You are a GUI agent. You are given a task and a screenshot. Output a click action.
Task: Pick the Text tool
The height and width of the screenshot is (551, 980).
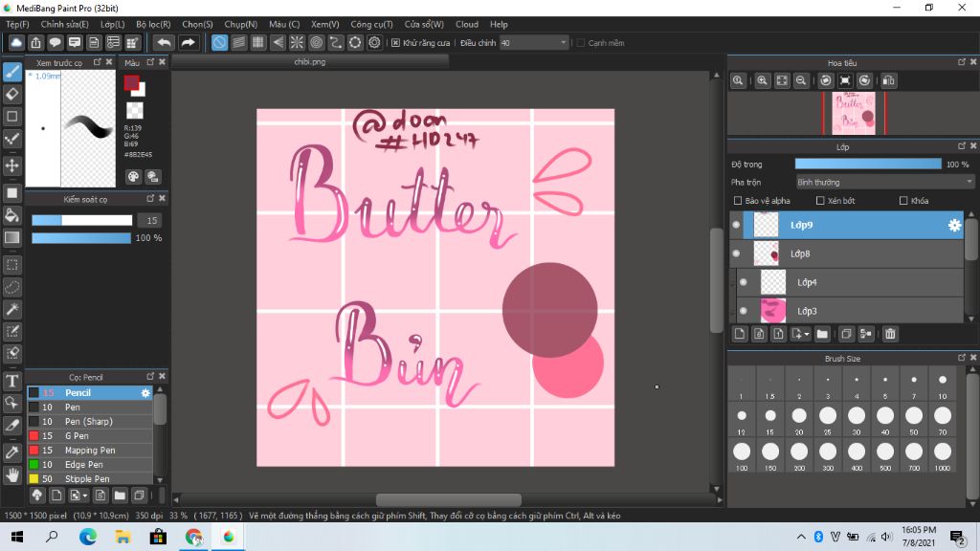click(x=12, y=381)
